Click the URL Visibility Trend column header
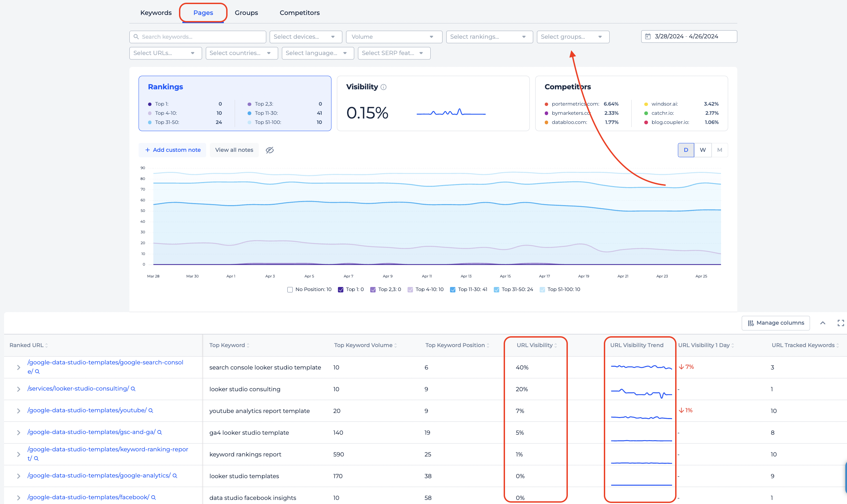Image resolution: width=847 pixels, height=504 pixels. pos(637,345)
